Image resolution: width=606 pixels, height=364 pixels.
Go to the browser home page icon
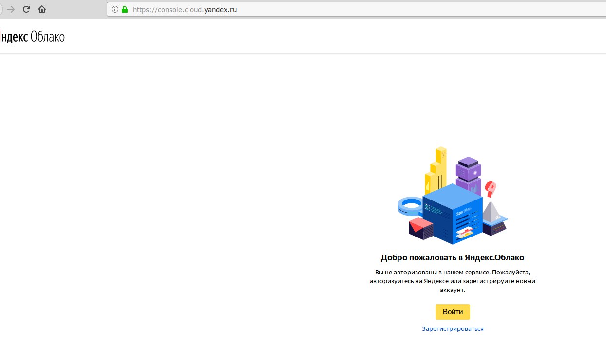tap(42, 9)
